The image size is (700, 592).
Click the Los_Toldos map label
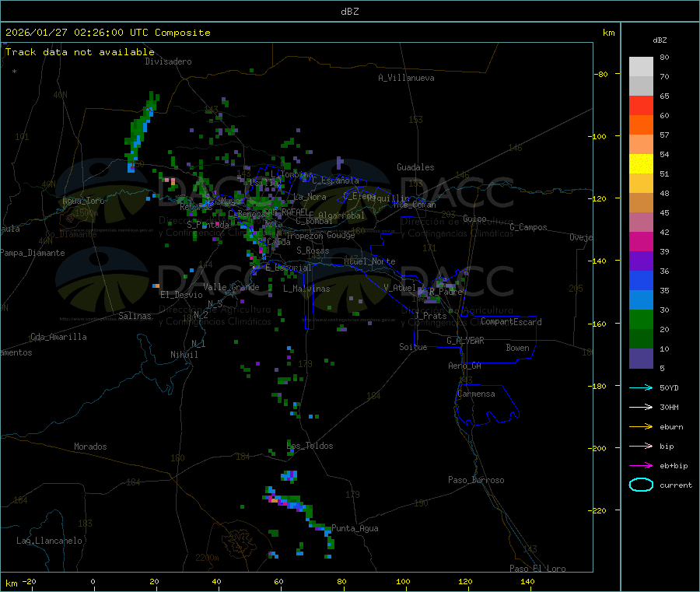(310, 446)
